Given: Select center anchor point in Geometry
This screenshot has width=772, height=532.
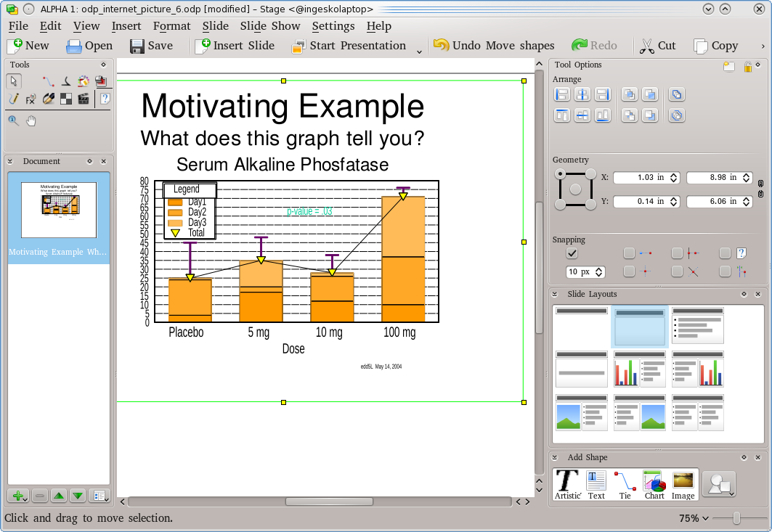Looking at the screenshot, I should 576,189.
